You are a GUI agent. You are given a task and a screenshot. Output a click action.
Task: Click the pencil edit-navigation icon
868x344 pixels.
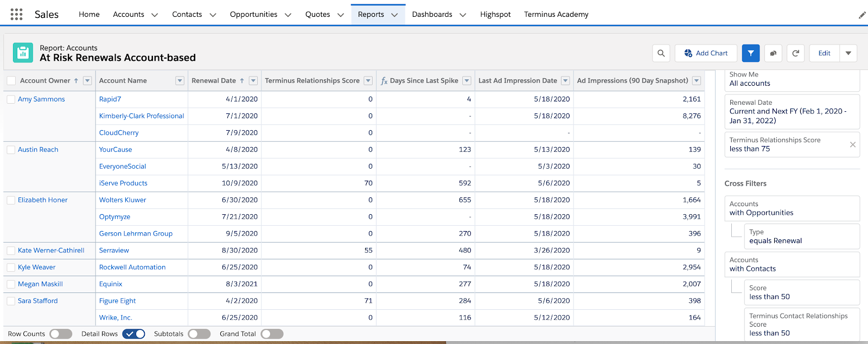[862, 15]
